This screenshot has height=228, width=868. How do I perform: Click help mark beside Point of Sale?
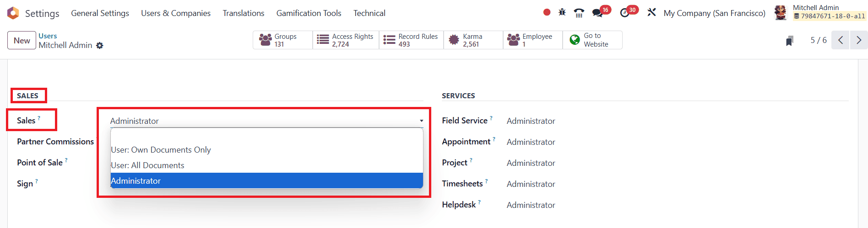tap(66, 160)
